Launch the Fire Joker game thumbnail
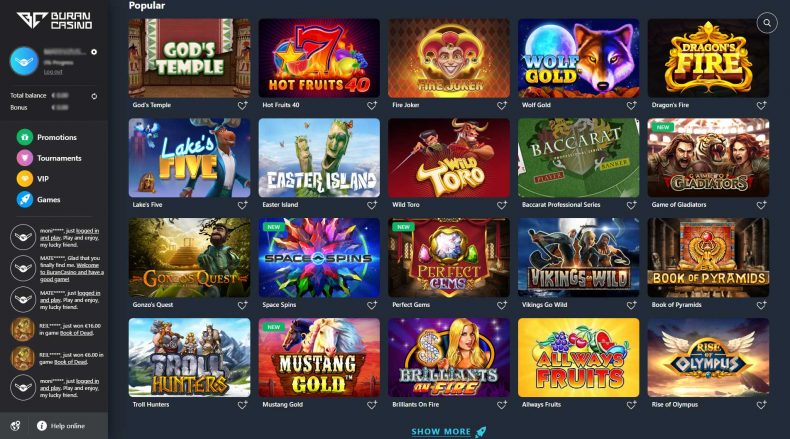The image size is (790, 439). [449, 58]
